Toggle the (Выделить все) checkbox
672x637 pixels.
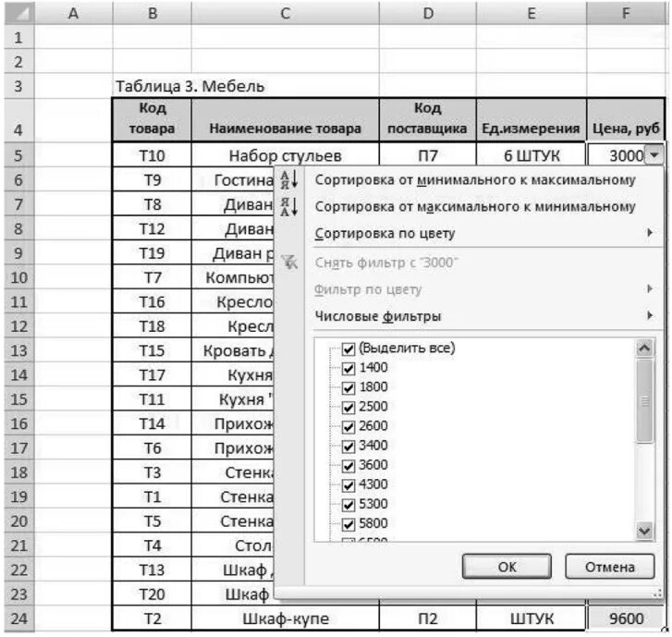point(348,349)
